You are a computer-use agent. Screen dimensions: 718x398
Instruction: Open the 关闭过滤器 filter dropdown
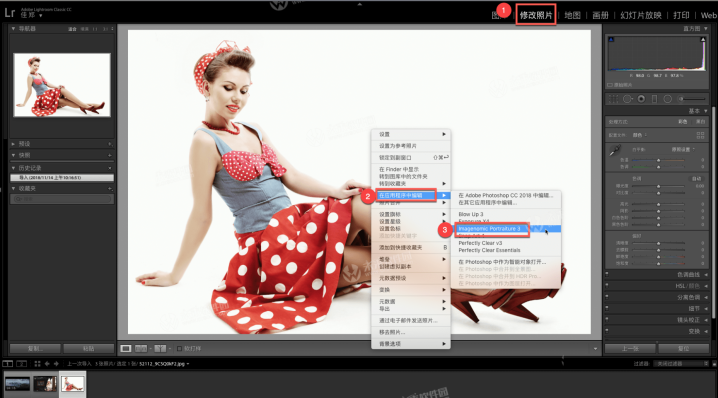682,364
